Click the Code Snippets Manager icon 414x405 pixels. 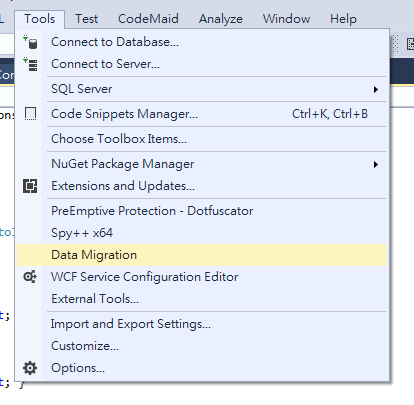point(30,114)
